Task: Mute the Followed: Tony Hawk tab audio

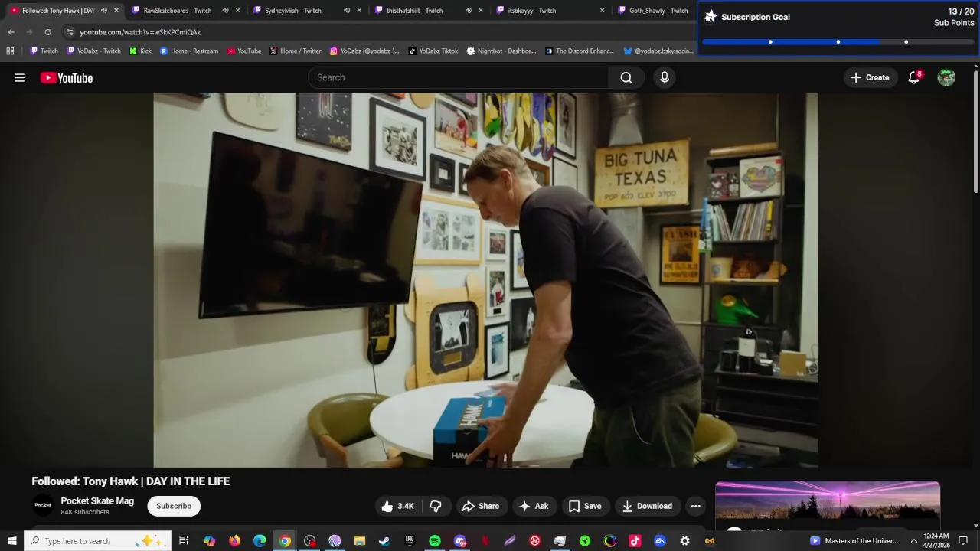Action: (103, 11)
